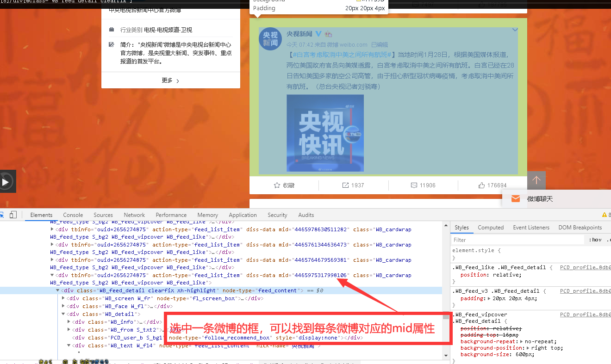This screenshot has height=364, width=611.
Task: Open the 微博聊天 chat bar
Action: point(556,199)
